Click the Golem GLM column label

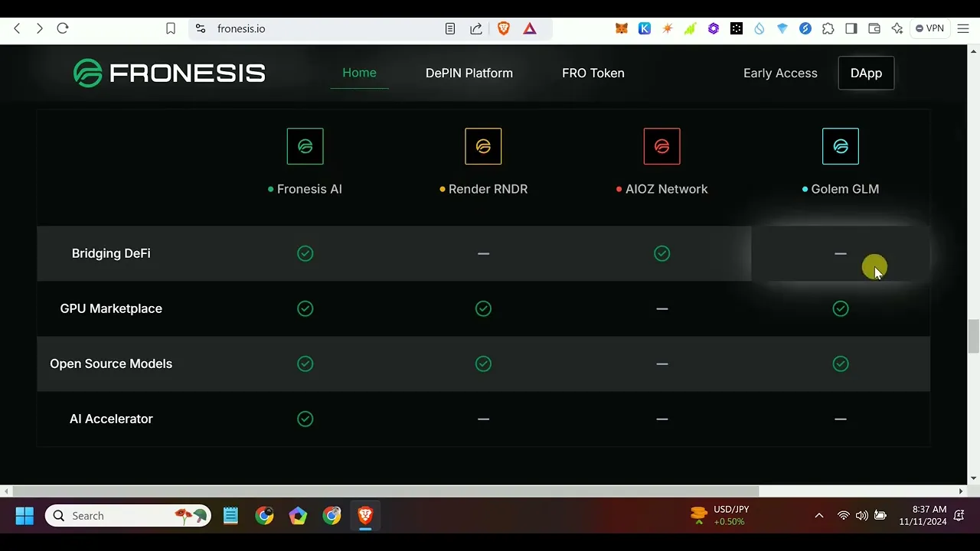pos(844,189)
